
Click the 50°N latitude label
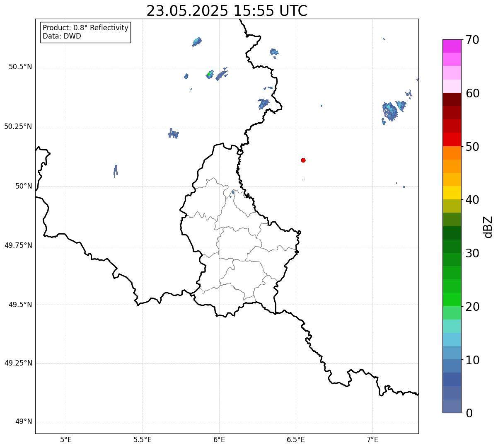click(24, 186)
